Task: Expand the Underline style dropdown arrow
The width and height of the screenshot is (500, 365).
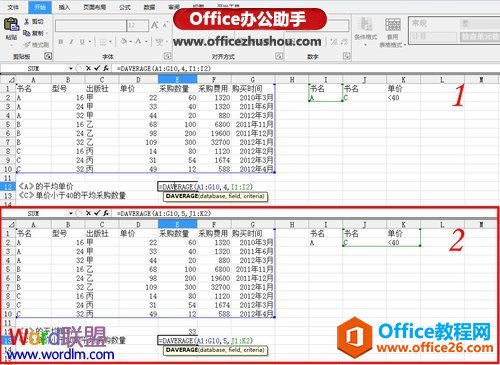Action: click(90, 42)
